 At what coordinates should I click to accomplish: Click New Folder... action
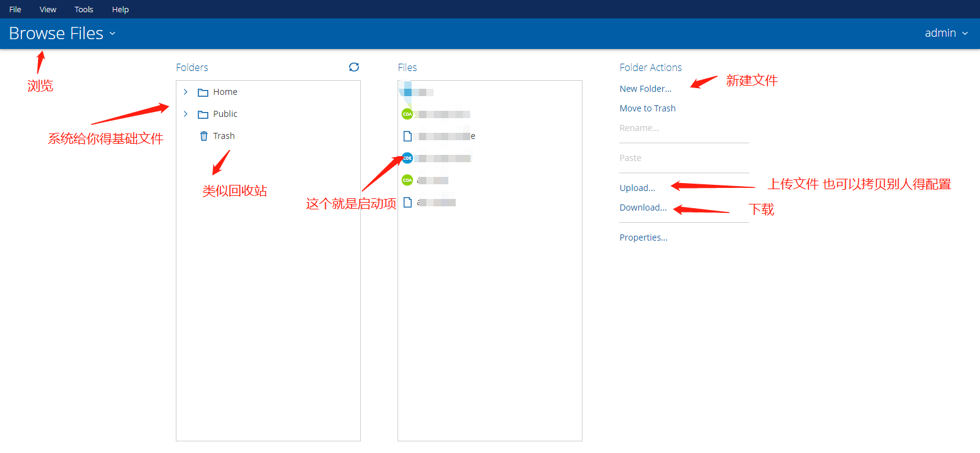[x=646, y=89]
